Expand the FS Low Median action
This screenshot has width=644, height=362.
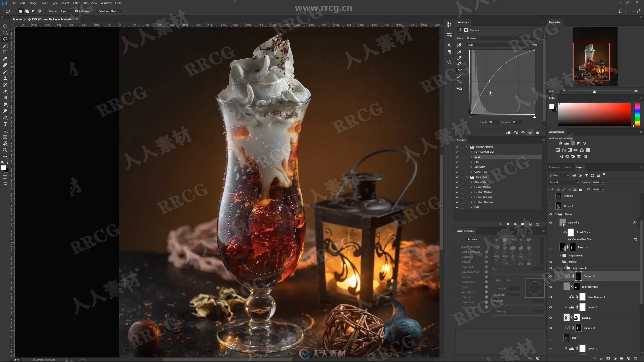[x=471, y=187]
